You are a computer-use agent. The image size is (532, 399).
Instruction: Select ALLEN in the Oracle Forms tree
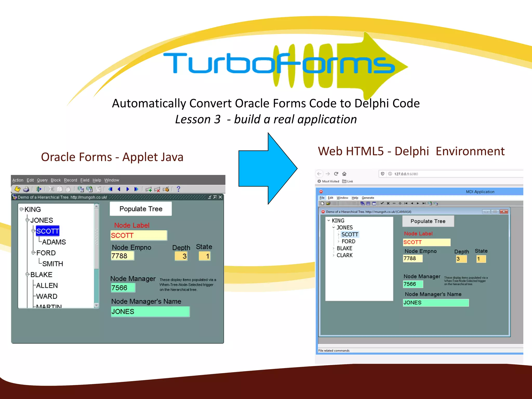pos(47,285)
